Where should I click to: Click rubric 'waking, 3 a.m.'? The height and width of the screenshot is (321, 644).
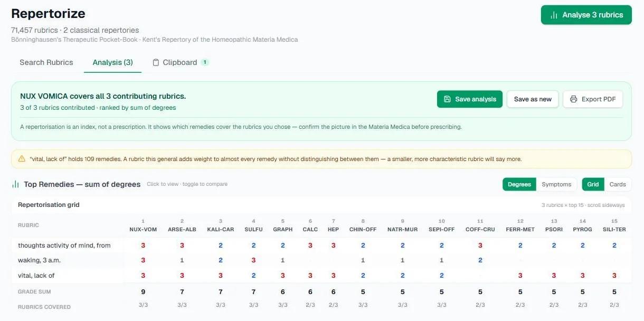pos(40,260)
